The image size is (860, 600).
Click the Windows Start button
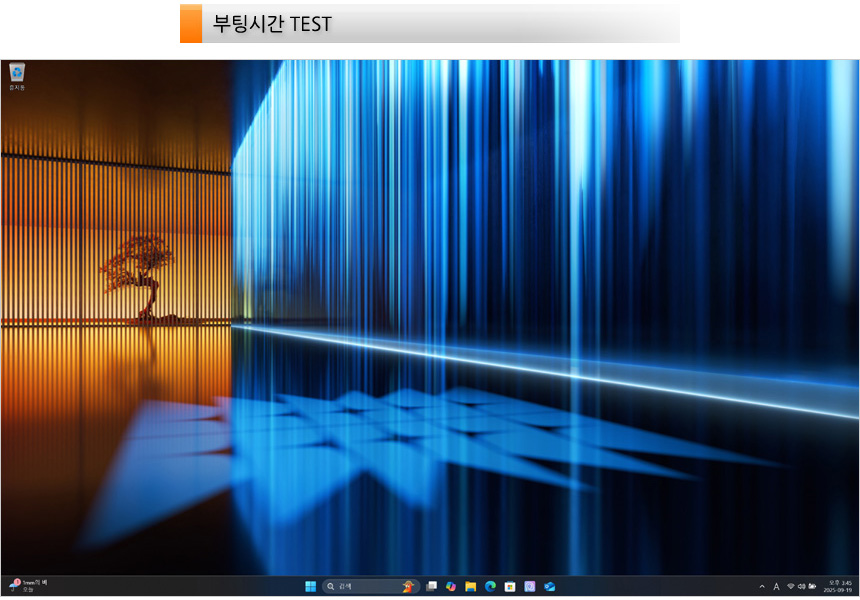[x=310, y=586]
